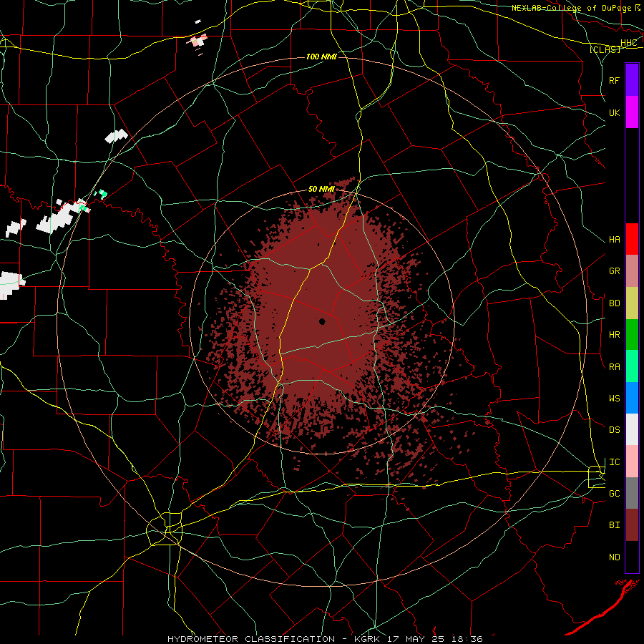Screen dimensions: 644x644
Task: Click the "ND" legend label
Action: click(x=615, y=557)
